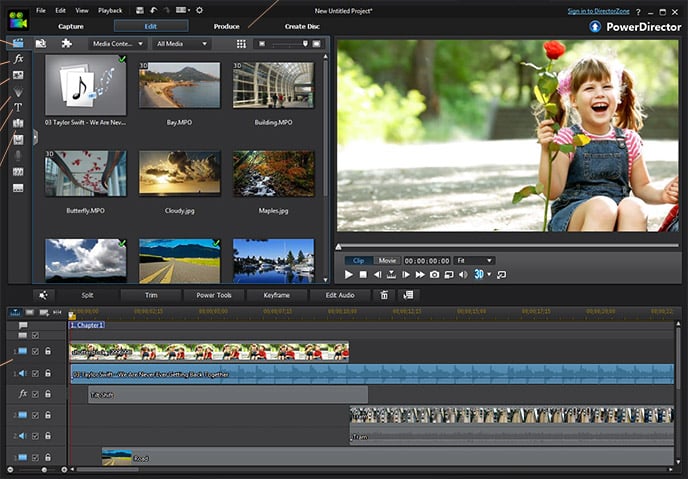
Task: Click the thumbnail size slider
Action: 289,44
